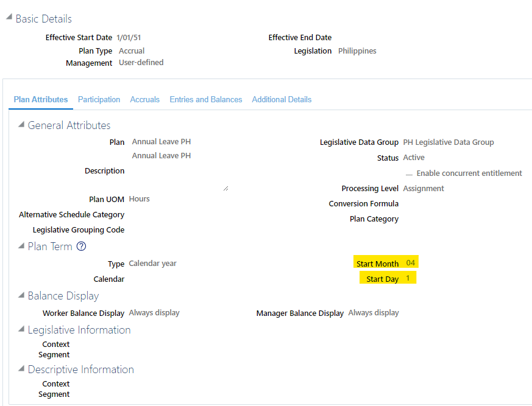Click the Conversion Formula label
532x406 pixels.
click(x=363, y=204)
